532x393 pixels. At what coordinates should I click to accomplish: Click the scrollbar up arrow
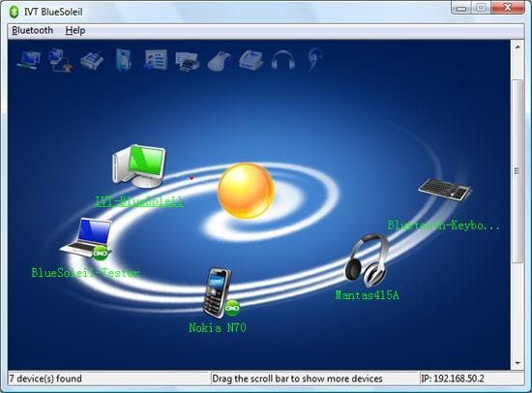(x=517, y=46)
